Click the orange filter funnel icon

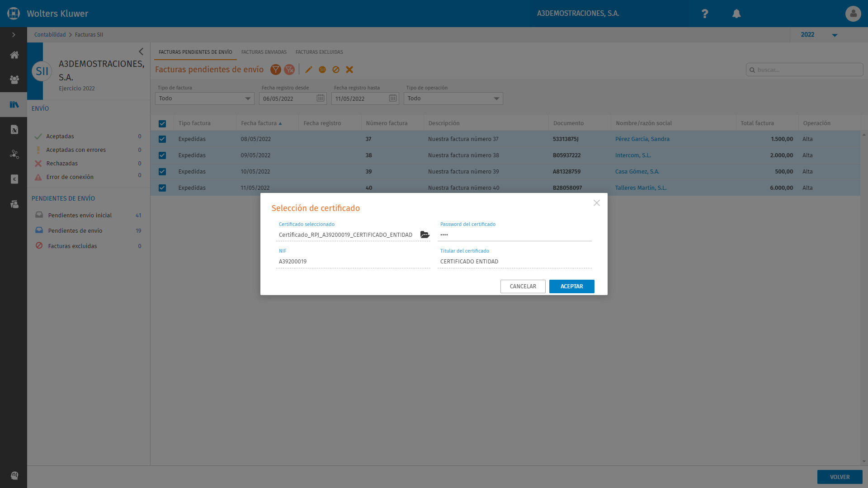pyautogui.click(x=275, y=70)
